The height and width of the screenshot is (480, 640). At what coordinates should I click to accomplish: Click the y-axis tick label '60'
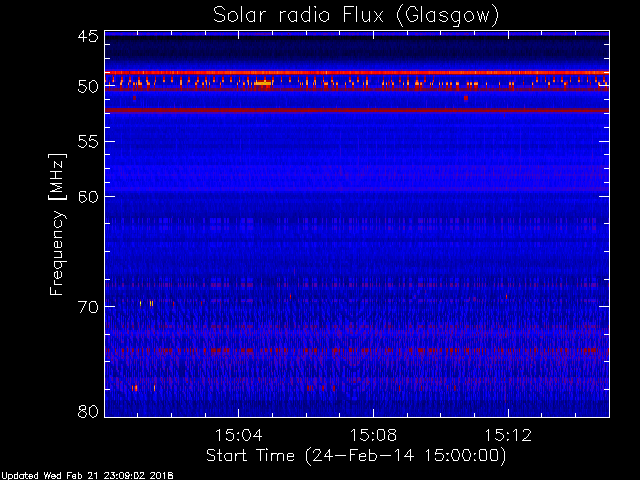click(88, 197)
